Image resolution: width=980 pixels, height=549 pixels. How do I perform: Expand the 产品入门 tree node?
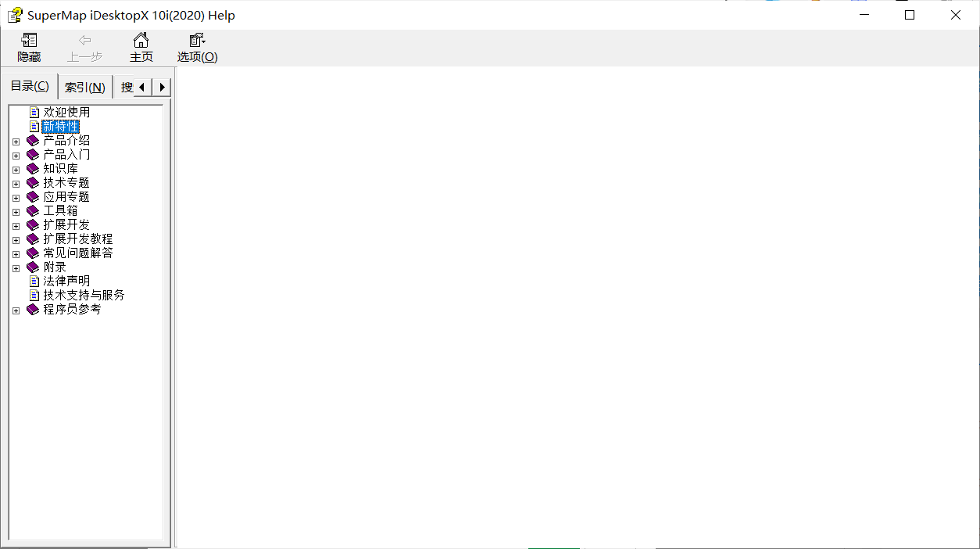pyautogui.click(x=16, y=156)
